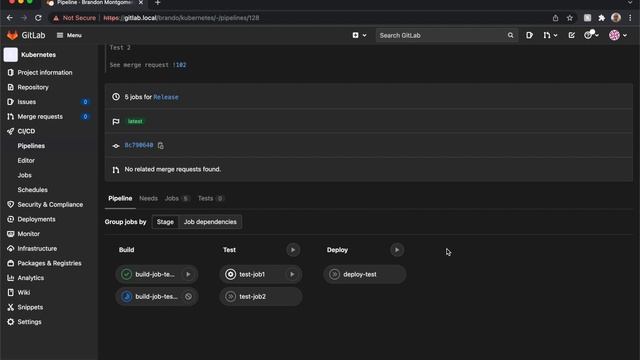This screenshot has height=360, width=640.
Task: Open Monitor in sidebar
Action: point(29,234)
